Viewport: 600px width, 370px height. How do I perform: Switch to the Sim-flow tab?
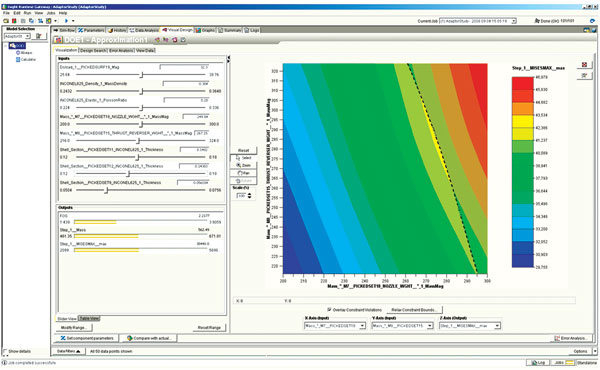click(x=64, y=30)
